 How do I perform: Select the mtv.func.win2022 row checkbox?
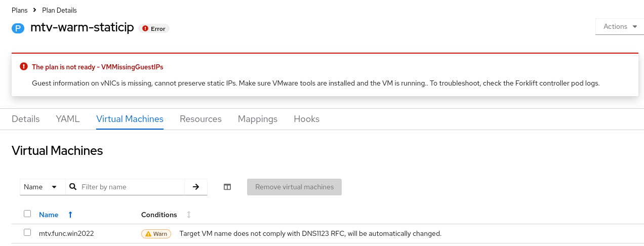[x=27, y=233]
